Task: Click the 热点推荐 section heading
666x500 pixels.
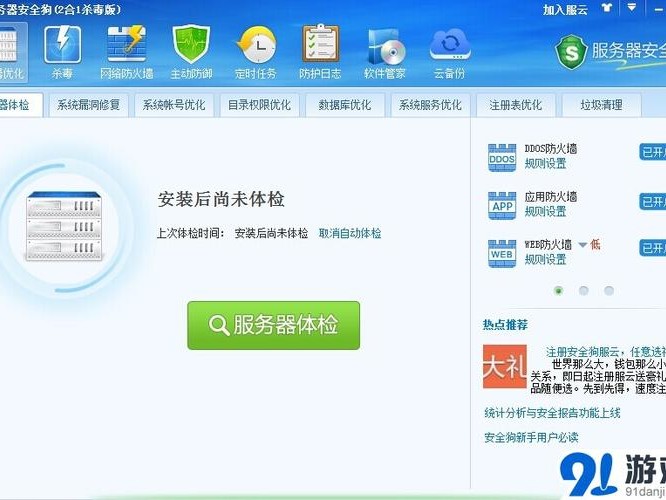Action: pos(505,325)
